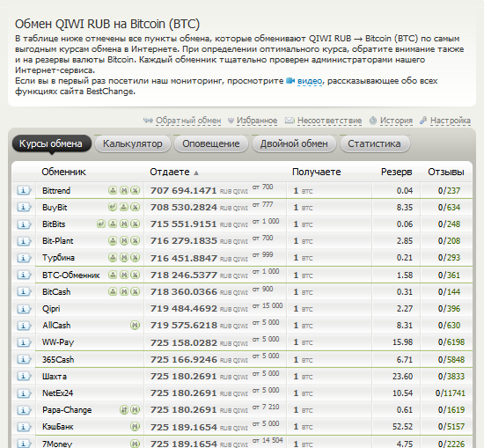Open the Шахта exchanger name

pyautogui.click(x=55, y=377)
